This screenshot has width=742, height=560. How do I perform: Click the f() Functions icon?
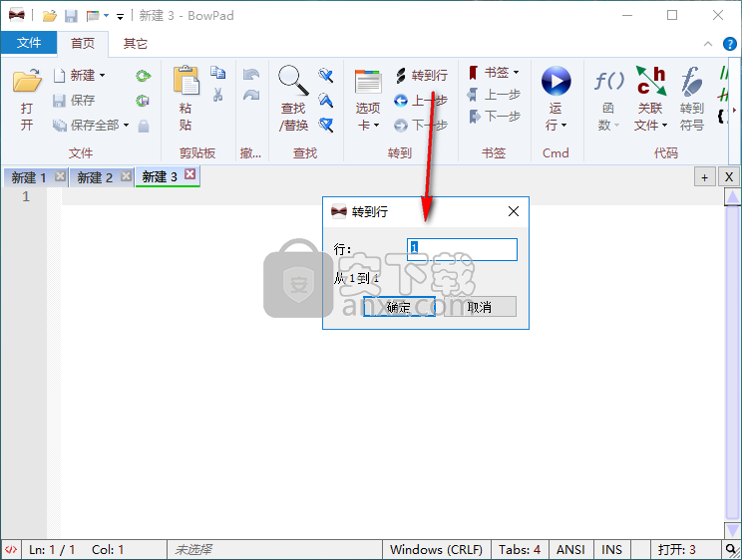coord(609,81)
